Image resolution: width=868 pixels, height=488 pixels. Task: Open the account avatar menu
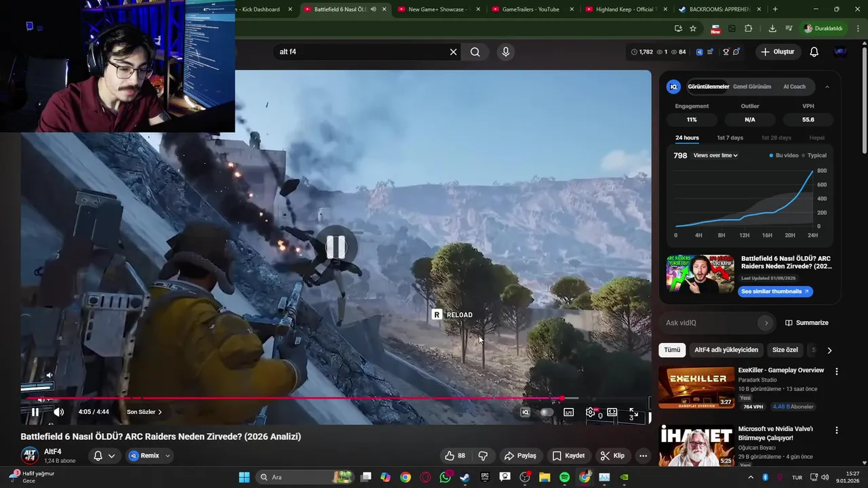[841, 52]
